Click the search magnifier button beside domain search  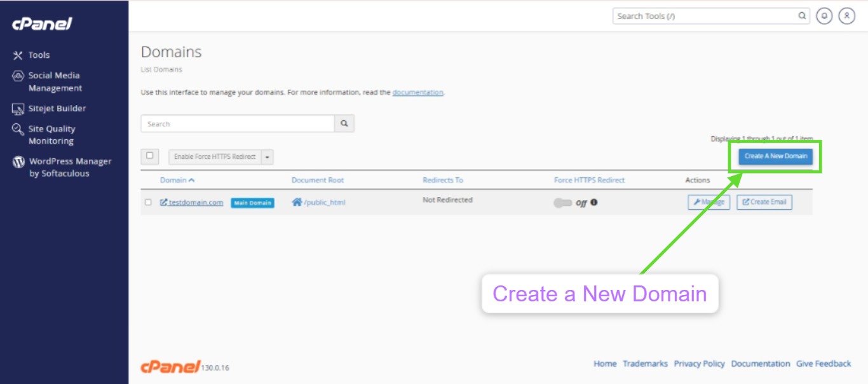click(344, 124)
